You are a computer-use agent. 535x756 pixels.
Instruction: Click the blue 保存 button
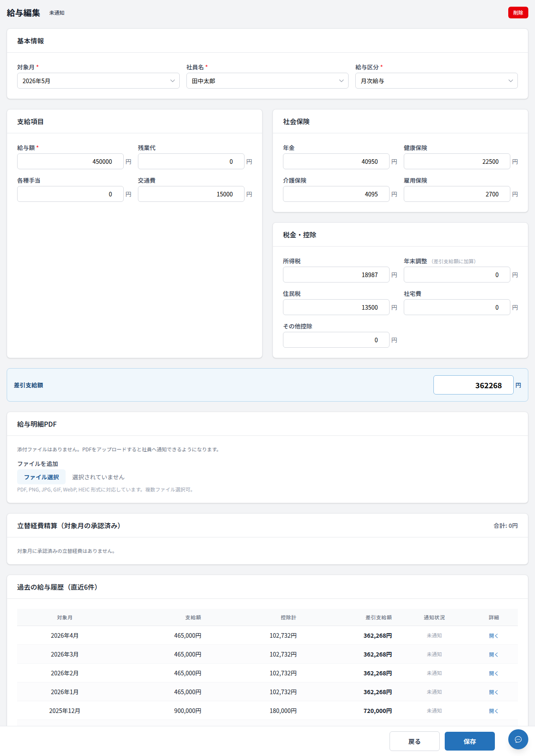(470, 741)
